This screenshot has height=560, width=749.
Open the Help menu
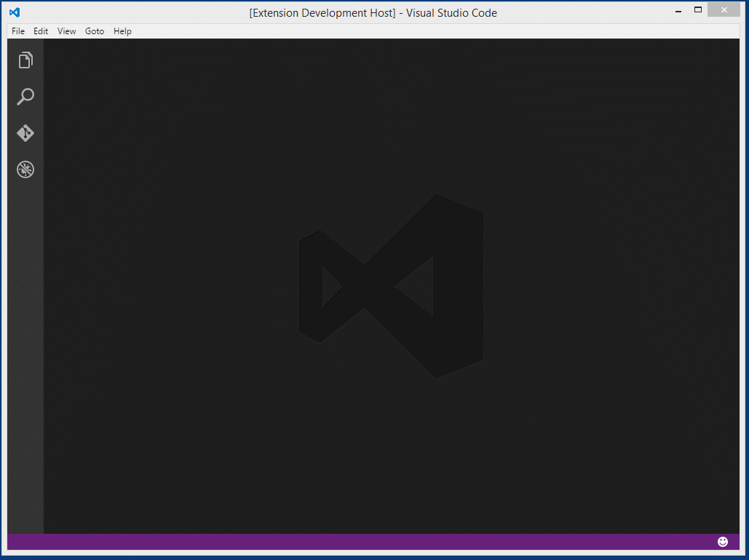[122, 31]
